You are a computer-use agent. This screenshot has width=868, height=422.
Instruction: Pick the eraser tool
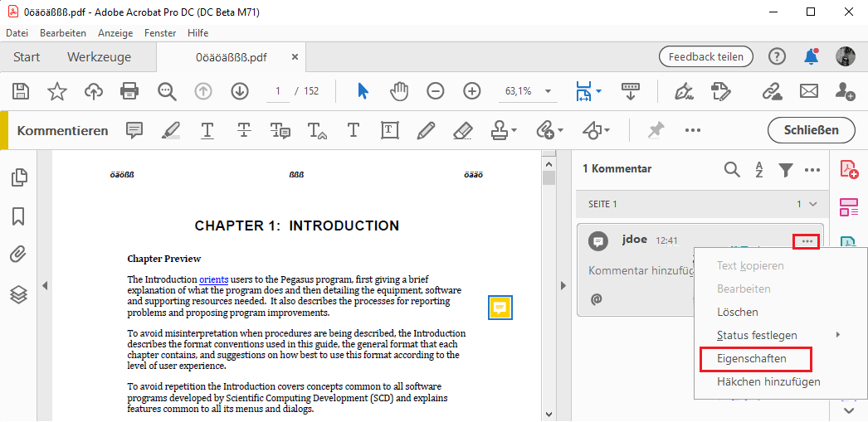coord(462,130)
